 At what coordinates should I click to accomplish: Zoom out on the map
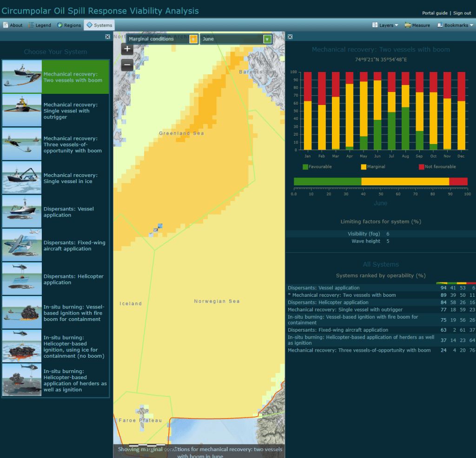pyautogui.click(x=127, y=65)
